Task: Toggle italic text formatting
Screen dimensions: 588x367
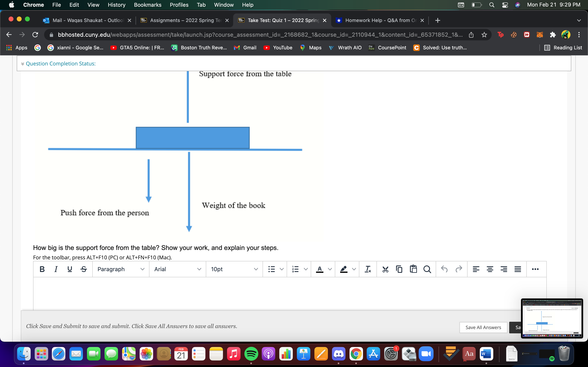Action: [56, 269]
